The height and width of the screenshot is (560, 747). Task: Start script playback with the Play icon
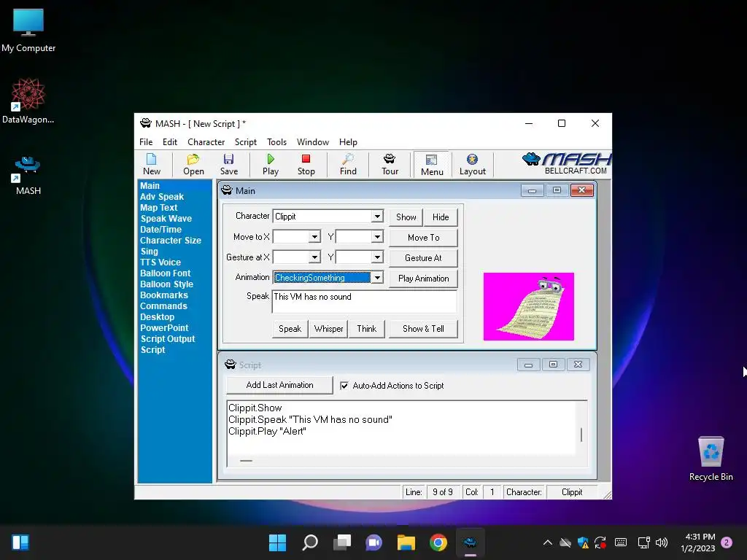(x=271, y=164)
